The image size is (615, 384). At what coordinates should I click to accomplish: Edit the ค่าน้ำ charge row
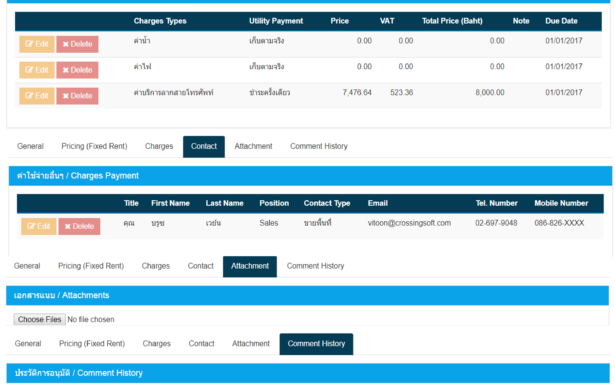point(37,44)
